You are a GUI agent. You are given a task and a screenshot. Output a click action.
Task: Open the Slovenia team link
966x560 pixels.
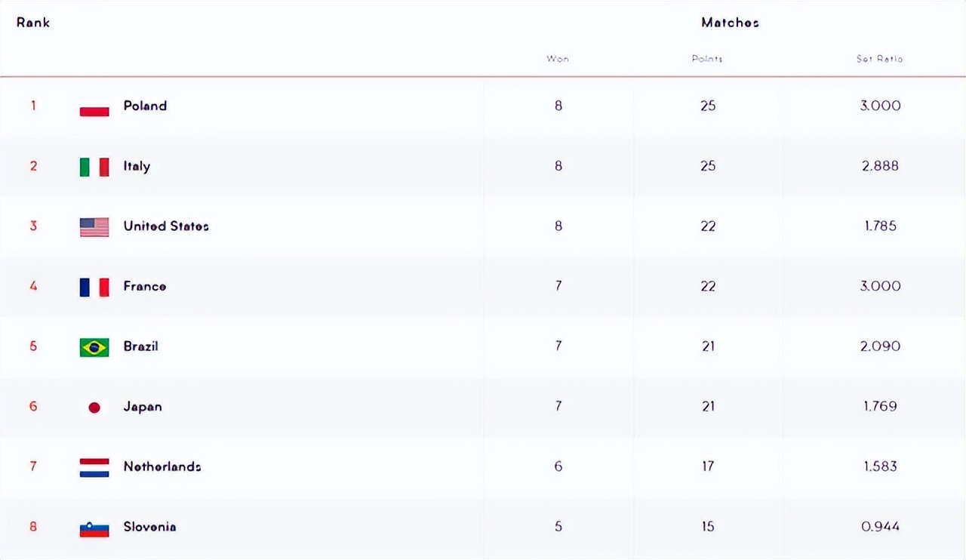click(149, 527)
